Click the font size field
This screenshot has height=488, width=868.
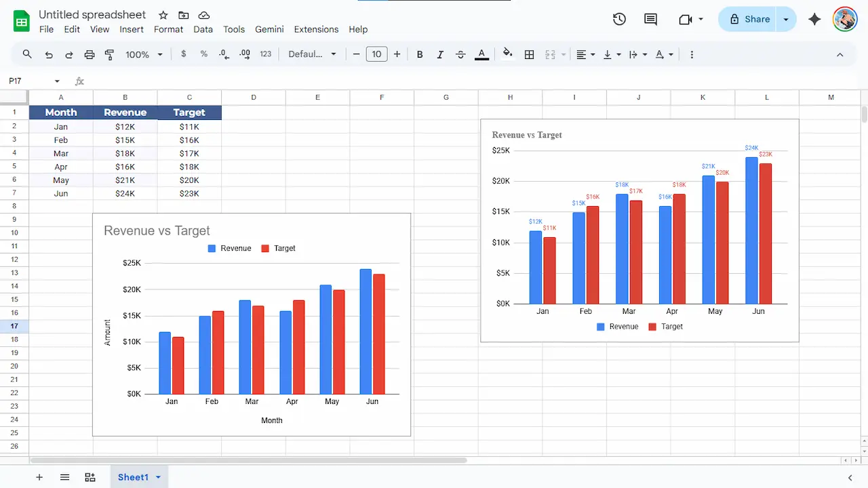click(x=376, y=54)
